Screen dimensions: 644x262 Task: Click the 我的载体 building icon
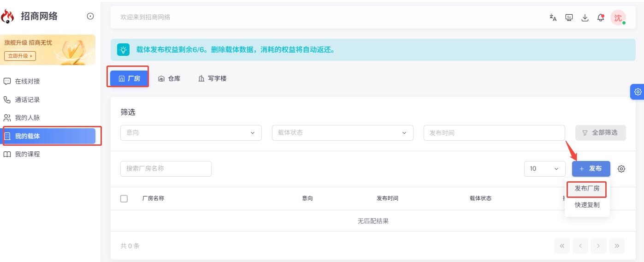pyautogui.click(x=7, y=136)
